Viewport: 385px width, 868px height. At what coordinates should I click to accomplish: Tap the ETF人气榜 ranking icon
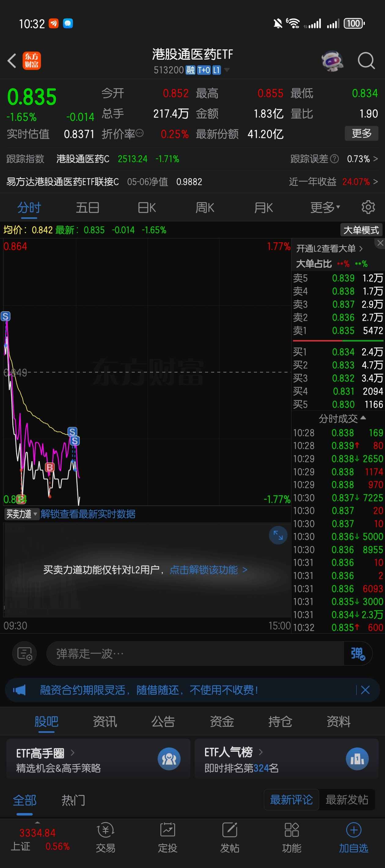tap(357, 759)
